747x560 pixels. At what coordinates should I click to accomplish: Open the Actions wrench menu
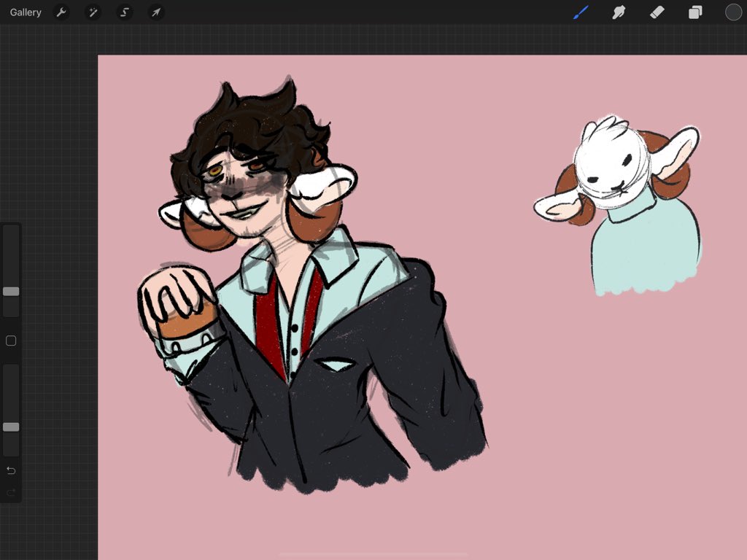(61, 12)
